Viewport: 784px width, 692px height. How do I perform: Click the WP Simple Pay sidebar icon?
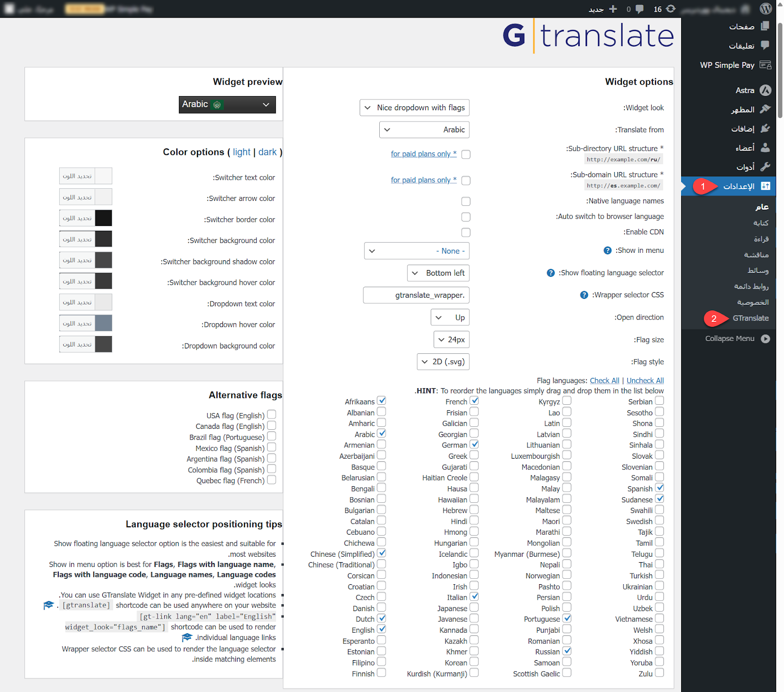(x=765, y=65)
